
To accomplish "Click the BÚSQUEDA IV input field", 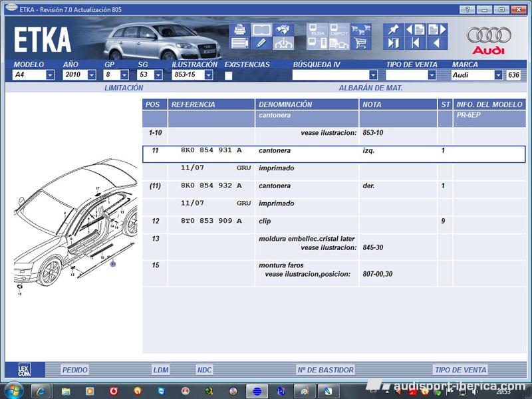I will point(331,75).
